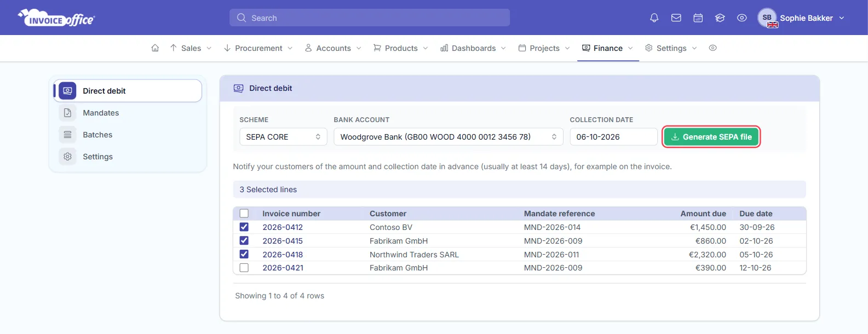
Task: Expand the Dashboards menu
Action: pyautogui.click(x=474, y=48)
